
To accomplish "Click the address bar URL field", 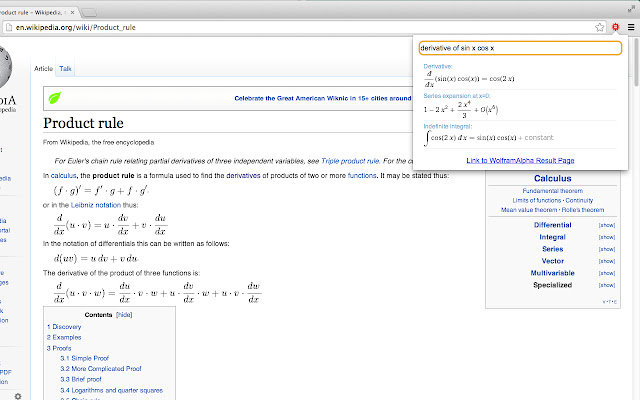I will point(302,27).
